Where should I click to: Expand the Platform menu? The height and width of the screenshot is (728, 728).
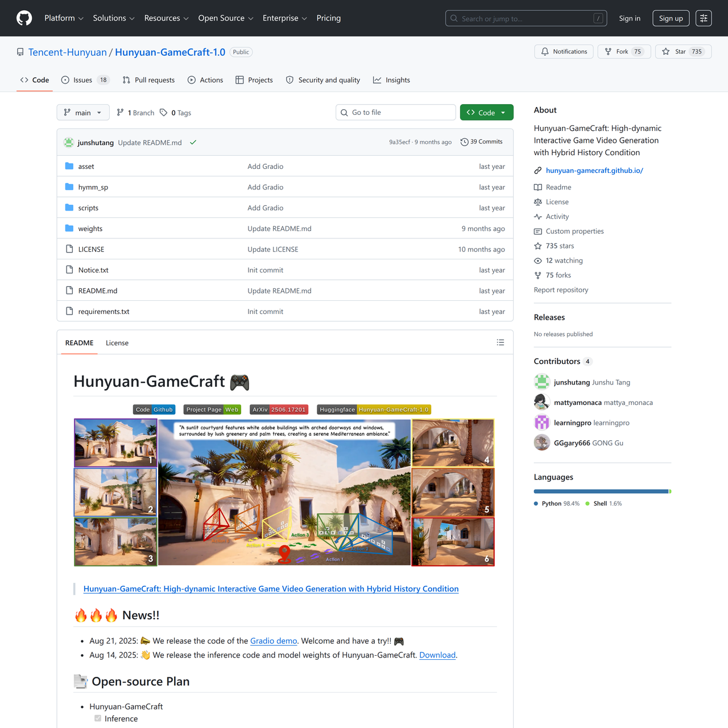click(x=64, y=18)
